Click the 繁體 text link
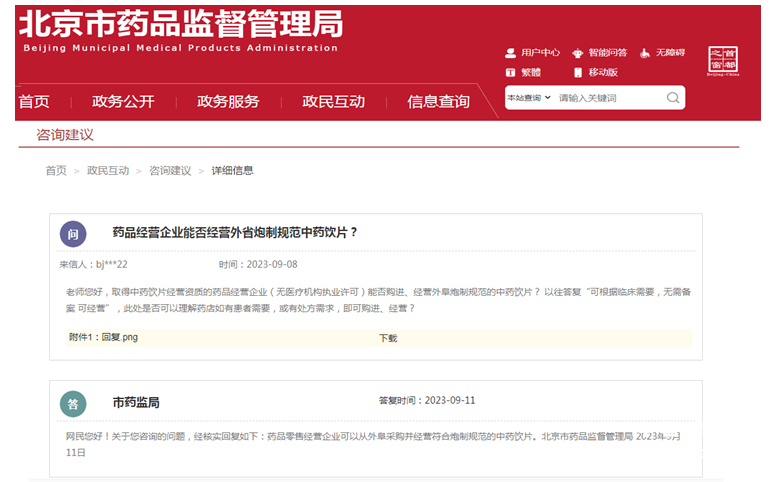 tap(531, 73)
